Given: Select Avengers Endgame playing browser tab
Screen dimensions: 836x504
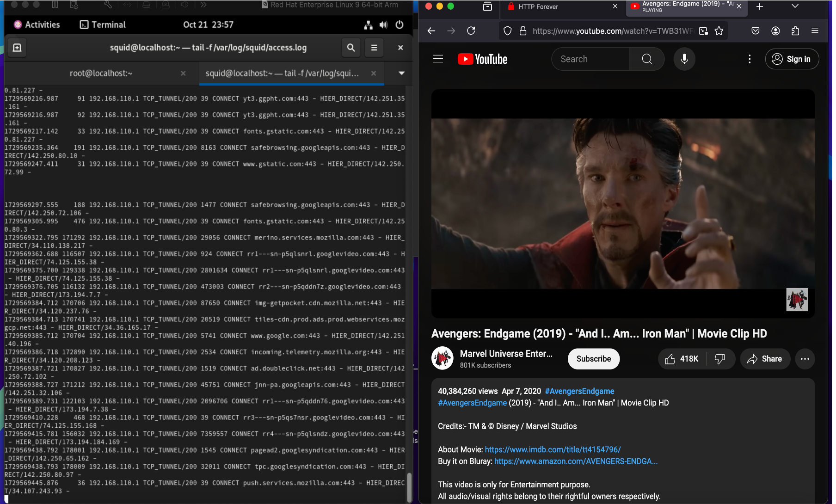Looking at the screenshot, I should point(686,7).
